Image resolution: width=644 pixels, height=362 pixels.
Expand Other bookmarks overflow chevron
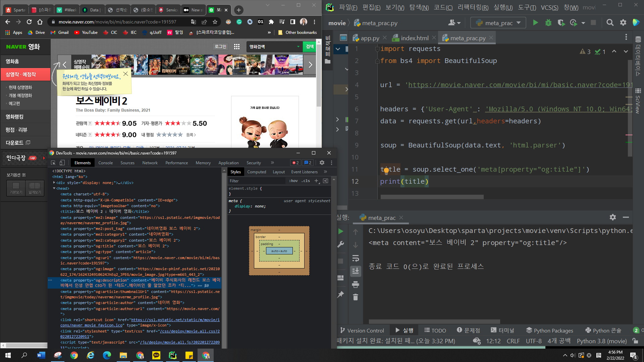269,33
